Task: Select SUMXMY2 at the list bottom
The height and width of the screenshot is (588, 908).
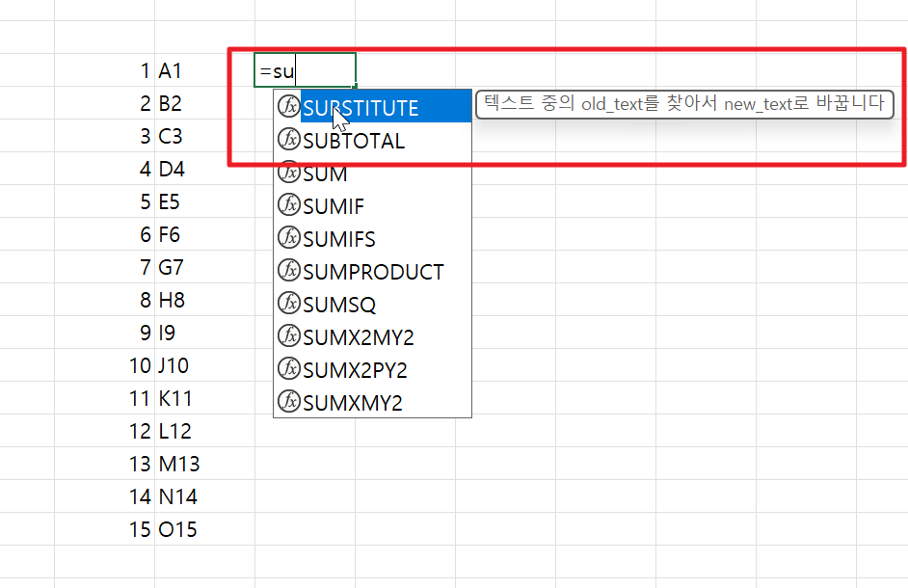Action: pyautogui.click(x=372, y=402)
